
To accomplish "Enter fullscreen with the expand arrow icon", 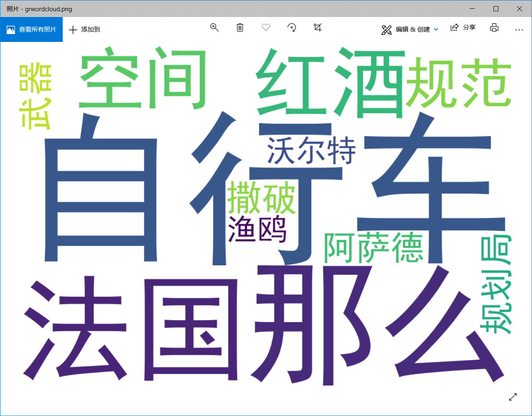I will tap(512, 397).
